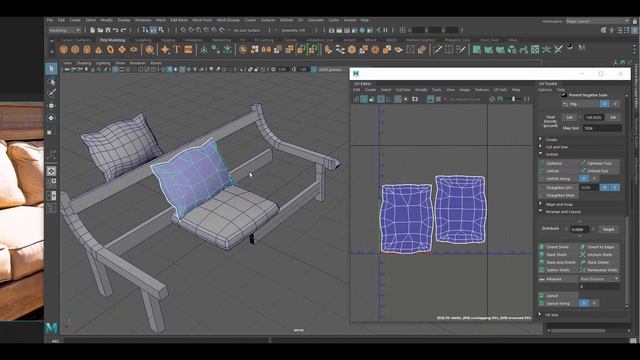640x360 pixels.
Task: Select the Lasso tool in Tool Box
Action: [51, 82]
